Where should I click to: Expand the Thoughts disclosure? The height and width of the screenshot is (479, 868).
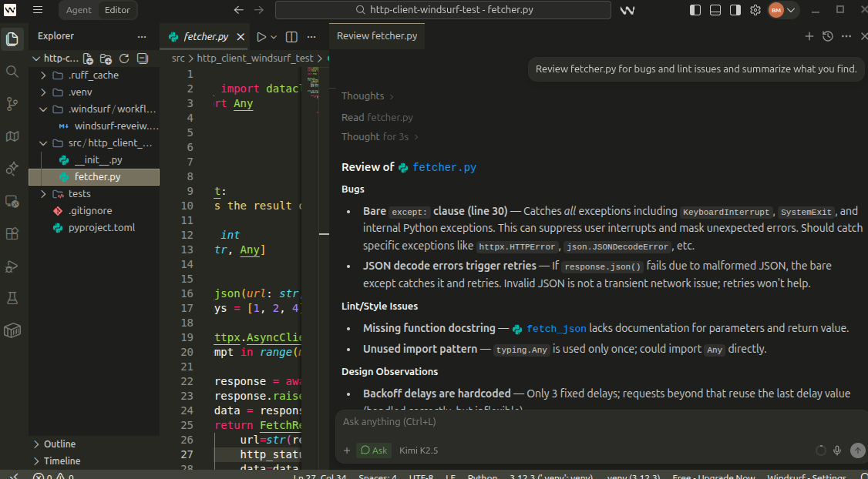(x=368, y=95)
